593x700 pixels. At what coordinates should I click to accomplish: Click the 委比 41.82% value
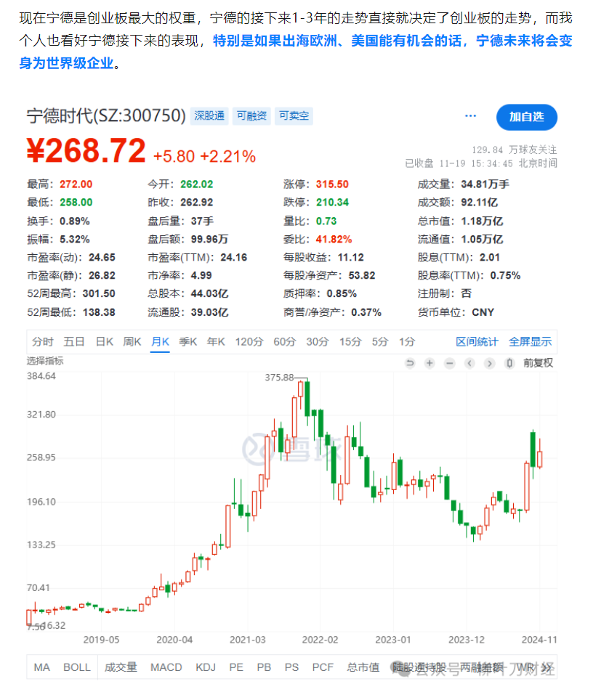coord(334,240)
